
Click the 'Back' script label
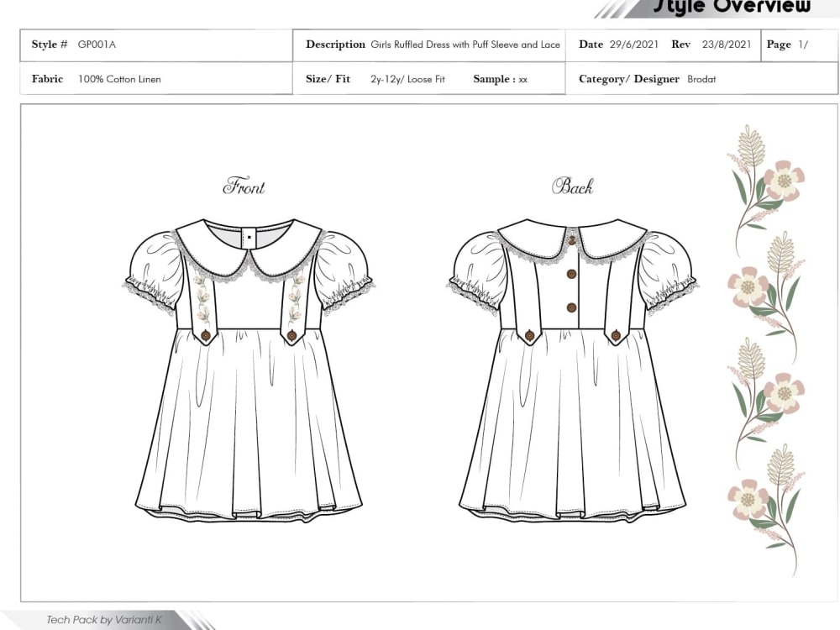[x=573, y=186]
